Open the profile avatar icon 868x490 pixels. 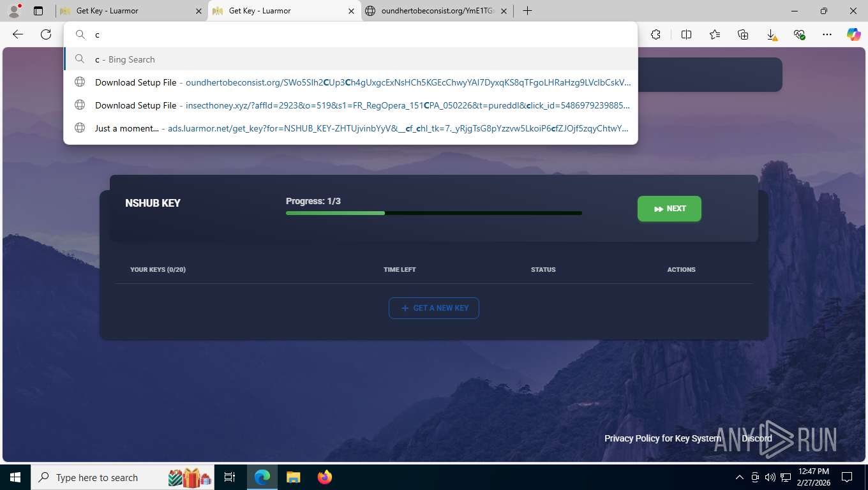14,11
